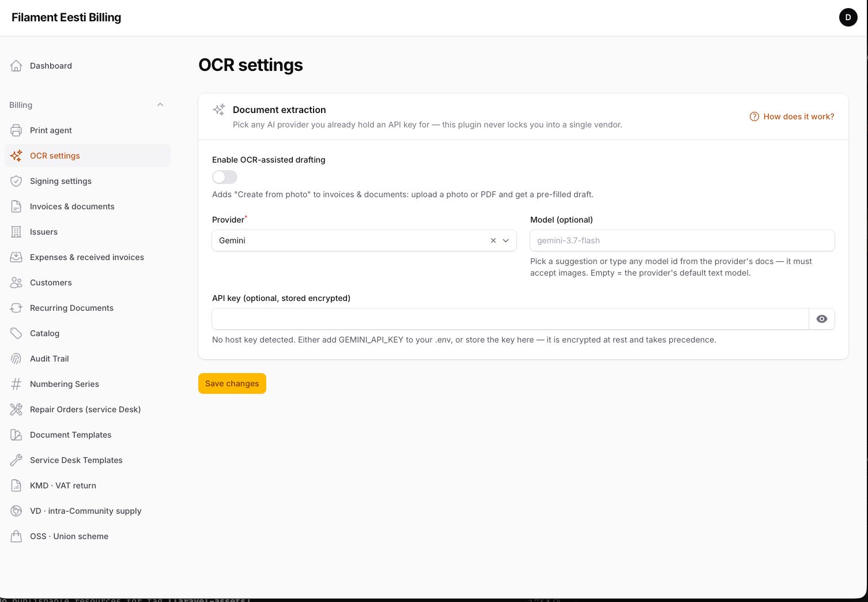Click the Expenses & received invoices inbox icon
The height and width of the screenshot is (602, 868).
coord(16,257)
